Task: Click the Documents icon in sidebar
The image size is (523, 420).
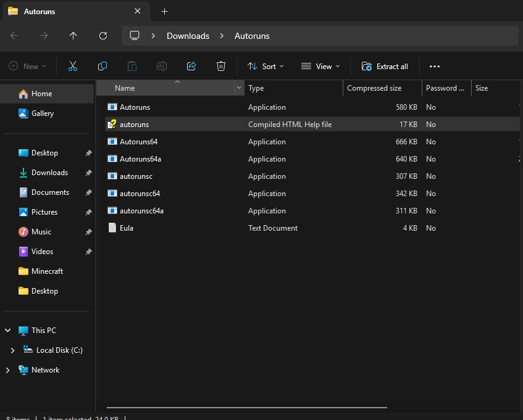Action: [23, 192]
